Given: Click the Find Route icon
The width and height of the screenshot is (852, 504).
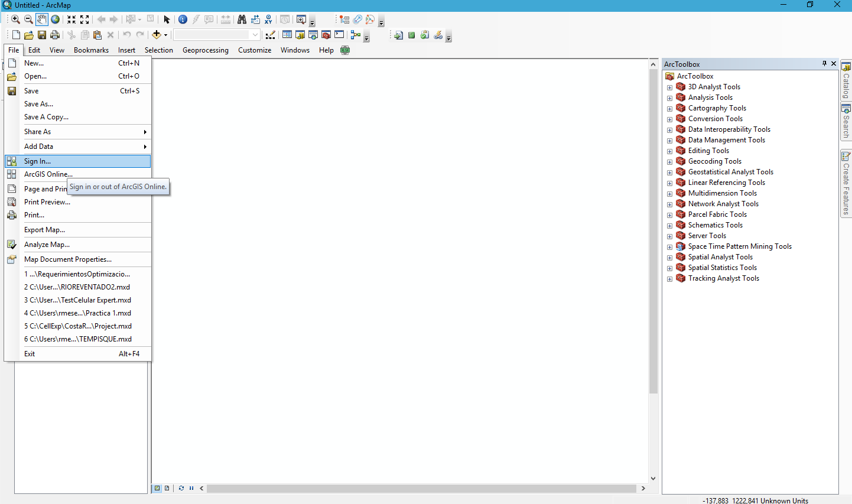Looking at the screenshot, I should pyautogui.click(x=255, y=19).
